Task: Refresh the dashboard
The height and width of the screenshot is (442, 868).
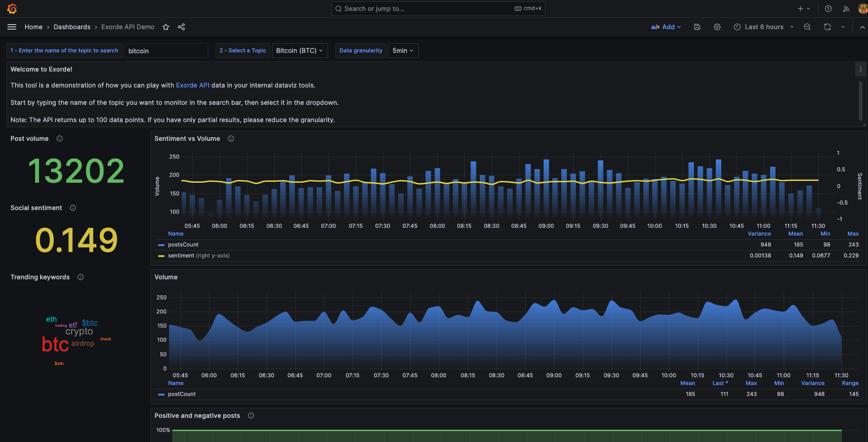Action: 827,27
